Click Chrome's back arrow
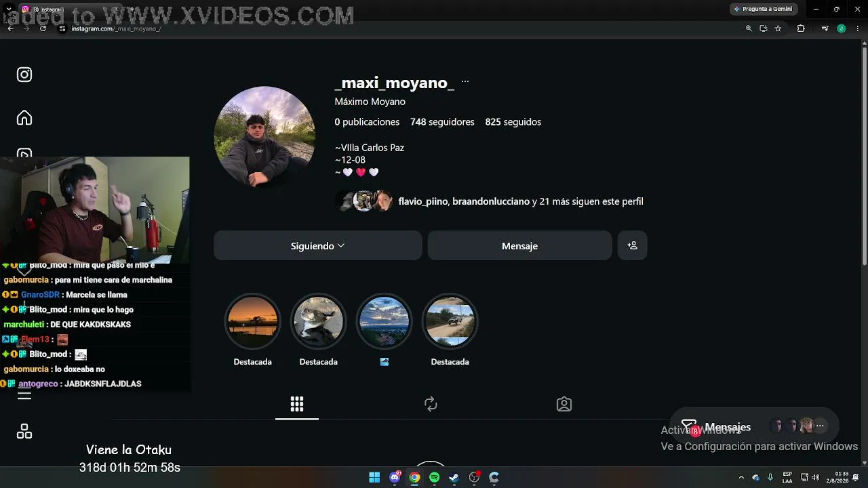 tap(10, 28)
